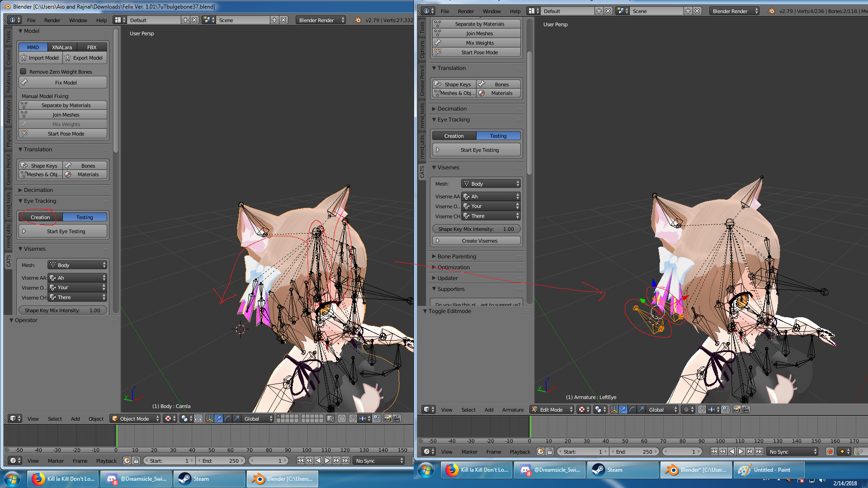The image size is (868, 488).
Task: Select scale manipulator icon in right window header
Action: [x=641, y=410]
